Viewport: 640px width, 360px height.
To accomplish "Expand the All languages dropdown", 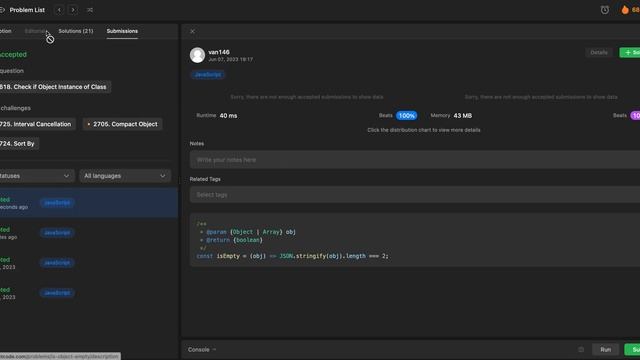I will click(125, 176).
